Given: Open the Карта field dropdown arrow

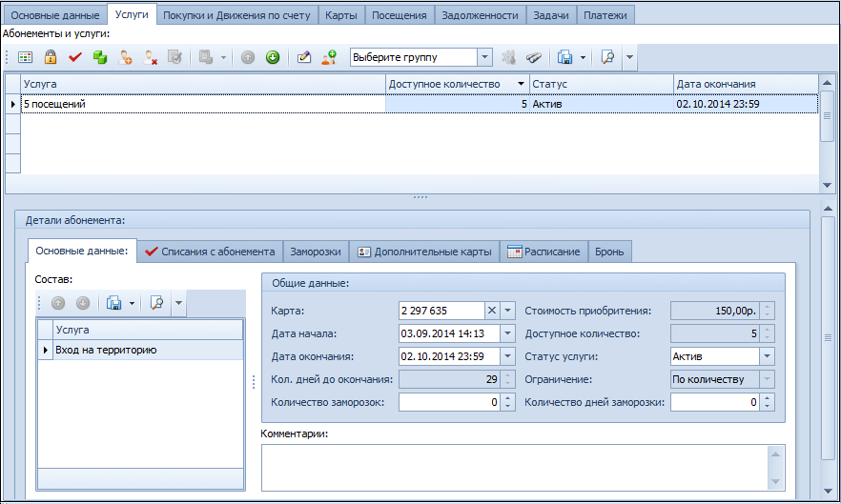Looking at the screenshot, I should click(x=507, y=311).
